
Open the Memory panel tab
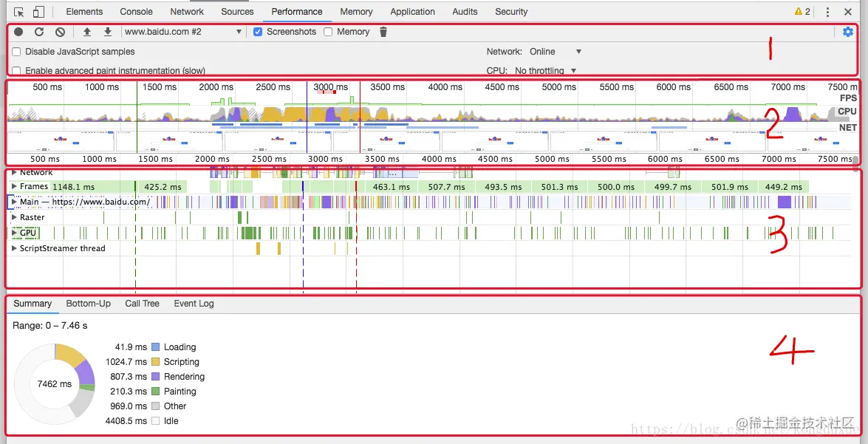coord(356,12)
